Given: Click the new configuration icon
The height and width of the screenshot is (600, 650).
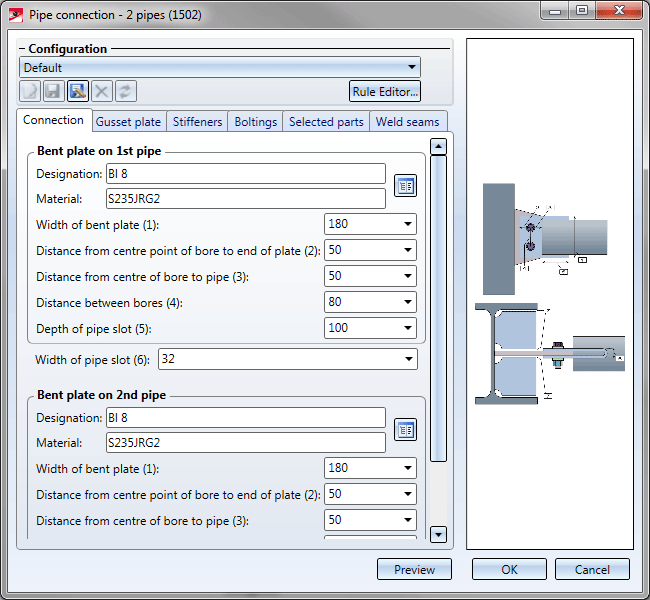Looking at the screenshot, I should pyautogui.click(x=30, y=91).
